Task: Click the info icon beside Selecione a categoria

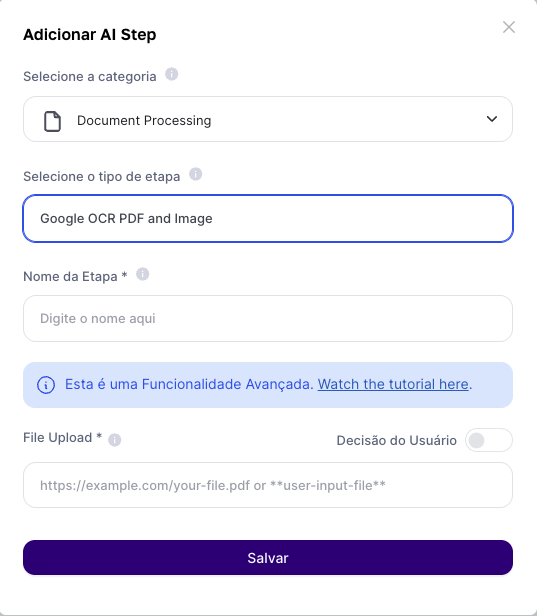Action: coord(171,74)
